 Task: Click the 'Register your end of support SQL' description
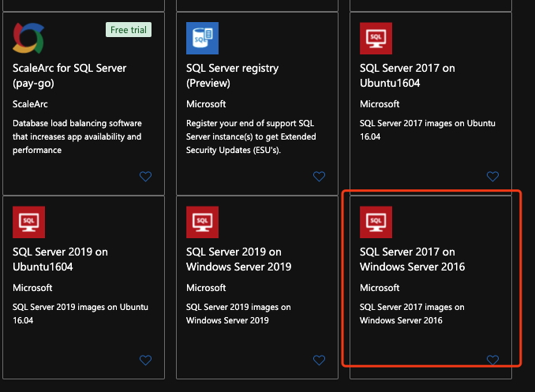coord(251,136)
